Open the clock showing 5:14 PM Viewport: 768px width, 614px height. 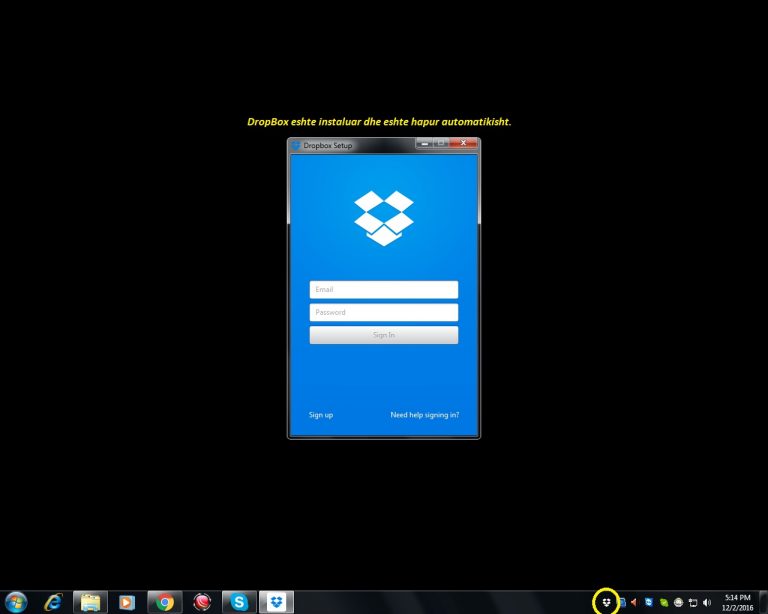point(738,602)
